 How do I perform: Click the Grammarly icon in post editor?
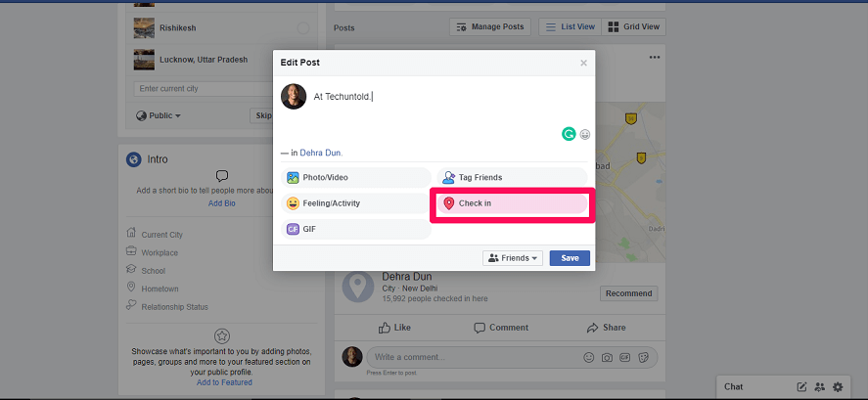pos(569,133)
